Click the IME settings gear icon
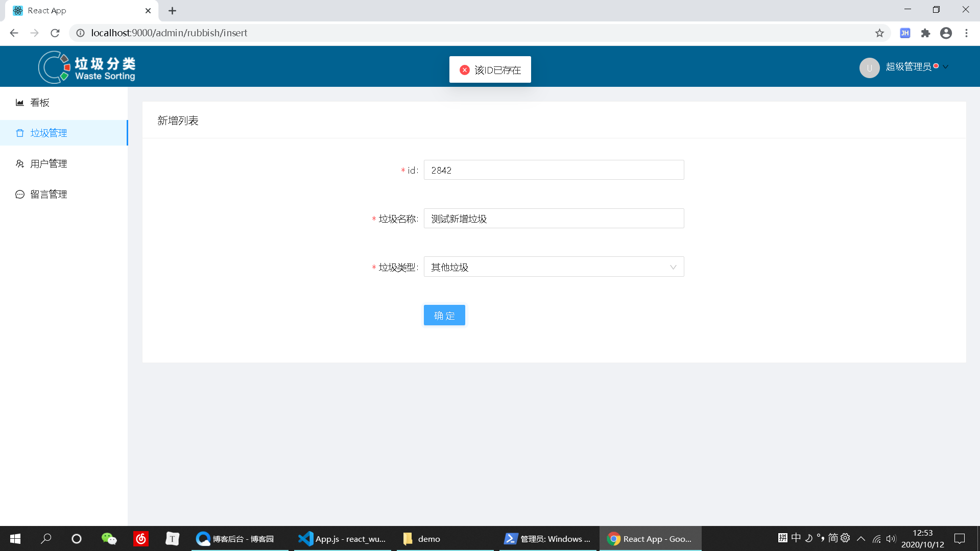 pyautogui.click(x=845, y=538)
